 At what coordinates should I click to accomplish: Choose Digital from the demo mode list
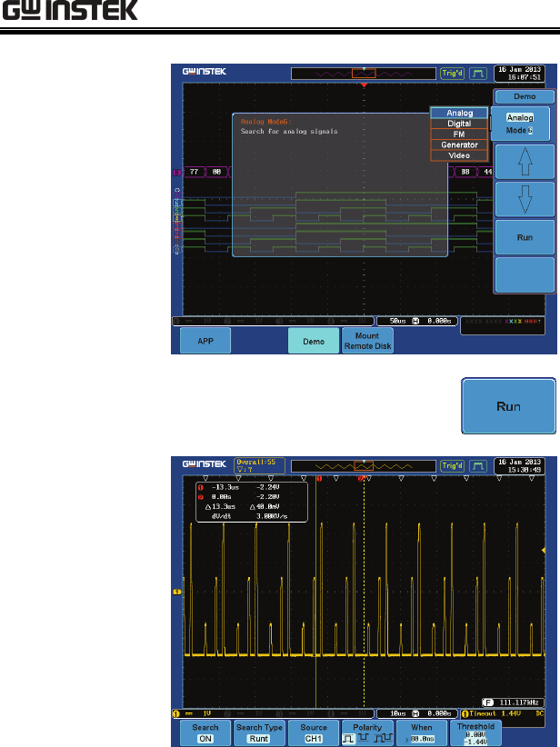[x=459, y=124]
